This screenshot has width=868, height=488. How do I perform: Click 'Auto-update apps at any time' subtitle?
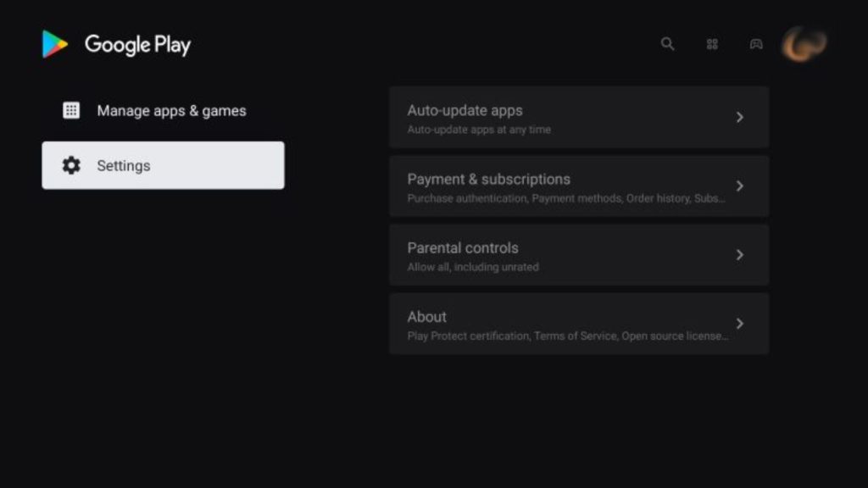(479, 130)
